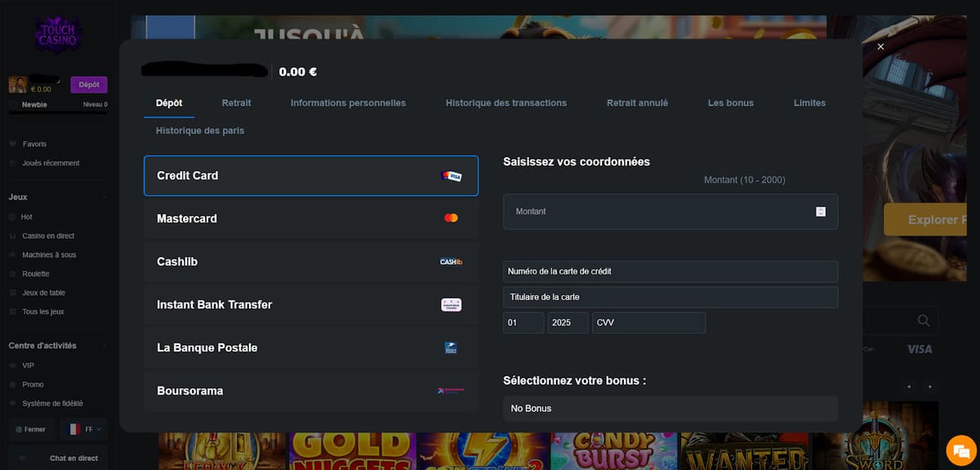Click the Visa card icon in Credit Card row

coord(452,176)
